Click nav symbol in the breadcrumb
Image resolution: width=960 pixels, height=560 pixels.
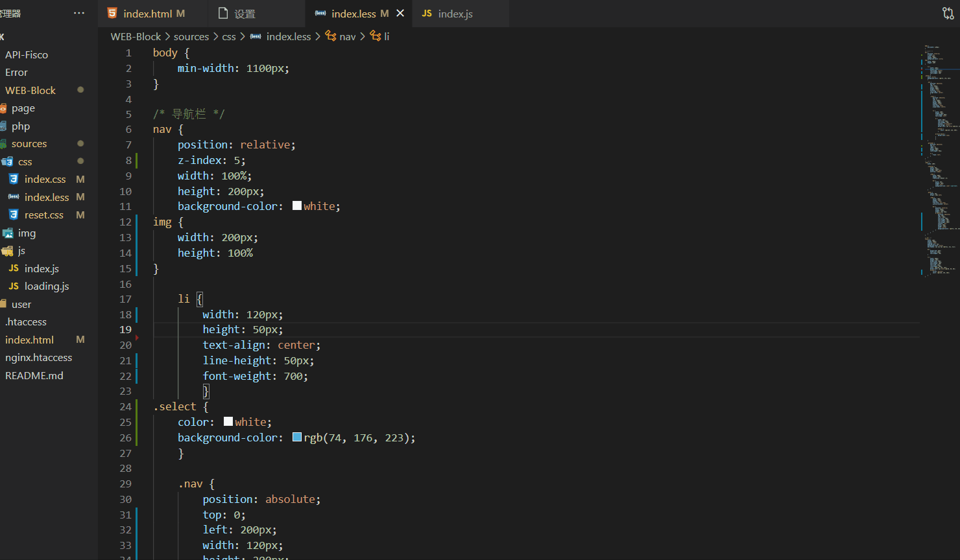[348, 36]
